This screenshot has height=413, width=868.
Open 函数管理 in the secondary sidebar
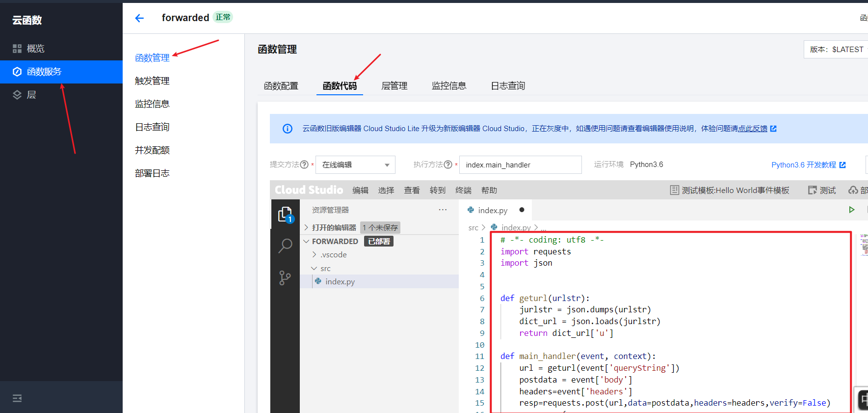pyautogui.click(x=152, y=58)
